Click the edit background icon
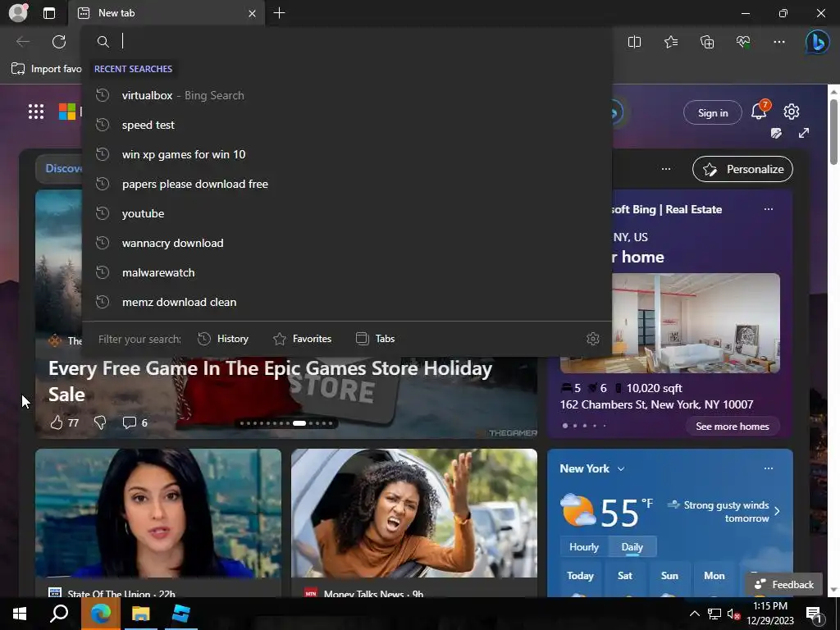The image size is (840, 630). pos(776,133)
